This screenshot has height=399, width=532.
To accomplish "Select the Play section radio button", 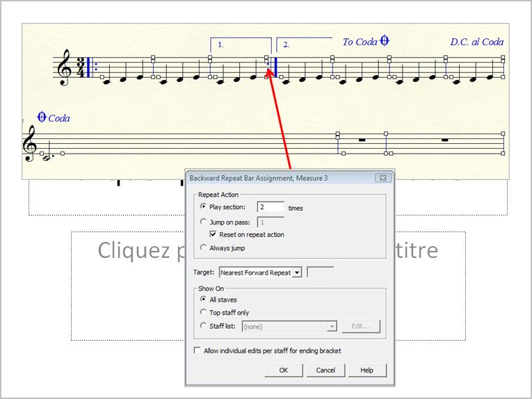I will tap(203, 207).
